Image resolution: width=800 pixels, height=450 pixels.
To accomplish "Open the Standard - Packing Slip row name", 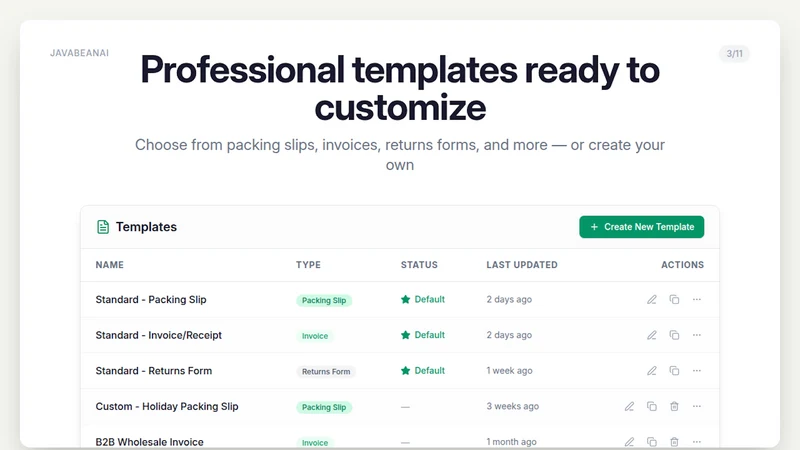I will pos(151,299).
